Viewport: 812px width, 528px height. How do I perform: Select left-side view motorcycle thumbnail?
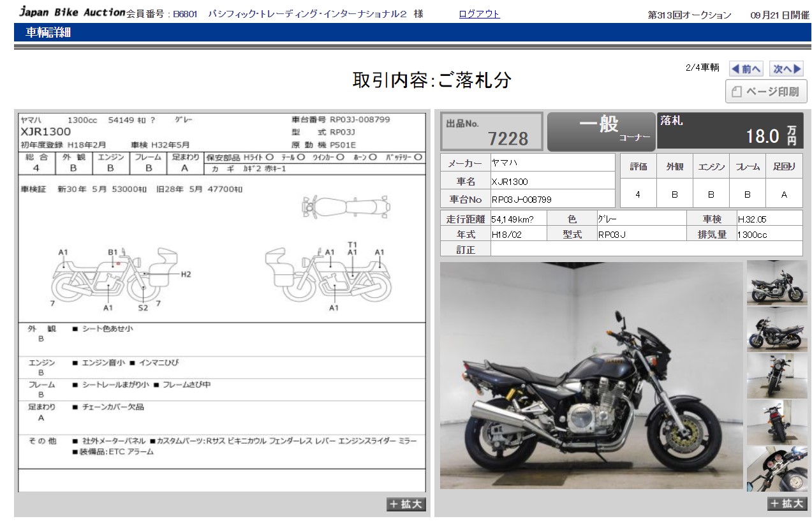click(x=777, y=329)
